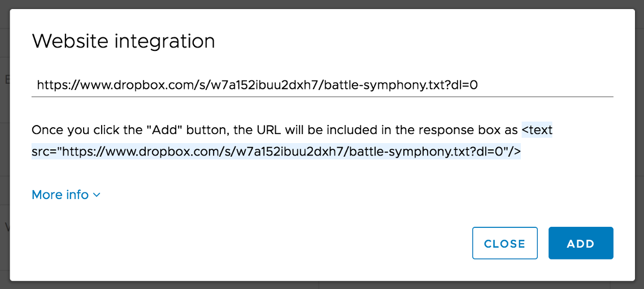Click the dimmed backdrop below the dialog
644x289 pixels.
tap(322, 285)
